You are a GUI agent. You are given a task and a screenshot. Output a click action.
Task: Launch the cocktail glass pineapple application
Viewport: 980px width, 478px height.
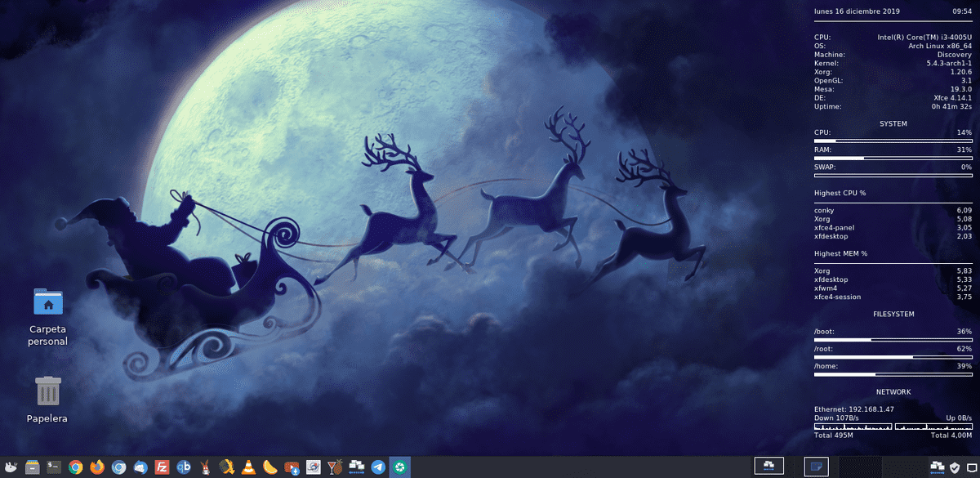click(335, 467)
